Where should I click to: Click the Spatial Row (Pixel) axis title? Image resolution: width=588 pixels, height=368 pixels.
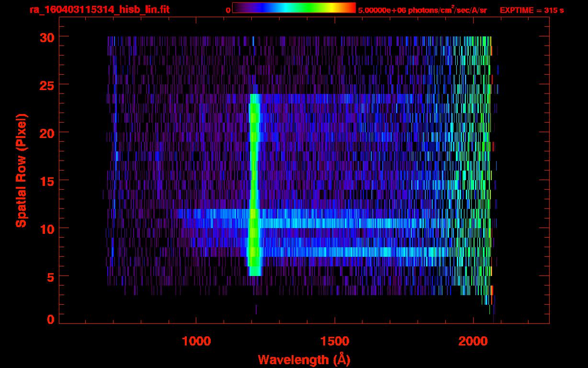coord(21,170)
